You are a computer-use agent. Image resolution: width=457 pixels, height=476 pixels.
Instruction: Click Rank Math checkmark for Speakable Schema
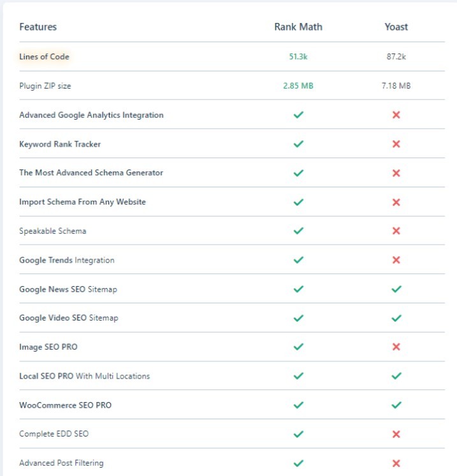[x=298, y=231]
